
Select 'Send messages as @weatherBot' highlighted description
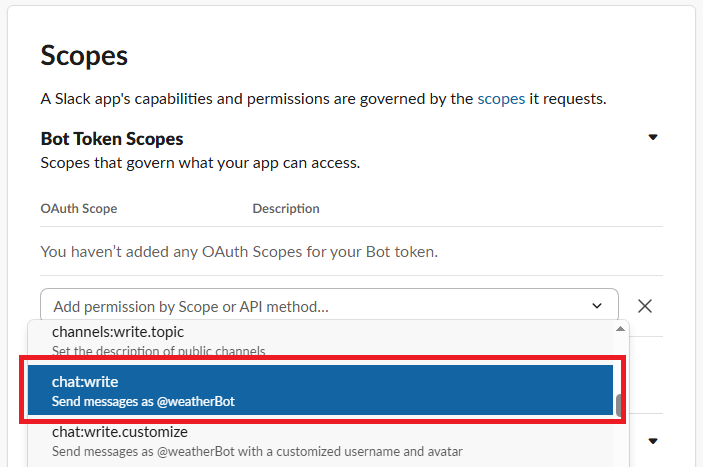(143, 401)
